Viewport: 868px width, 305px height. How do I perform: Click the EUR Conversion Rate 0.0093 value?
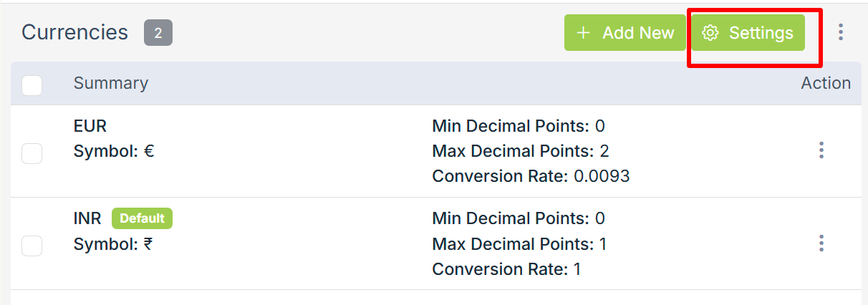[602, 176]
